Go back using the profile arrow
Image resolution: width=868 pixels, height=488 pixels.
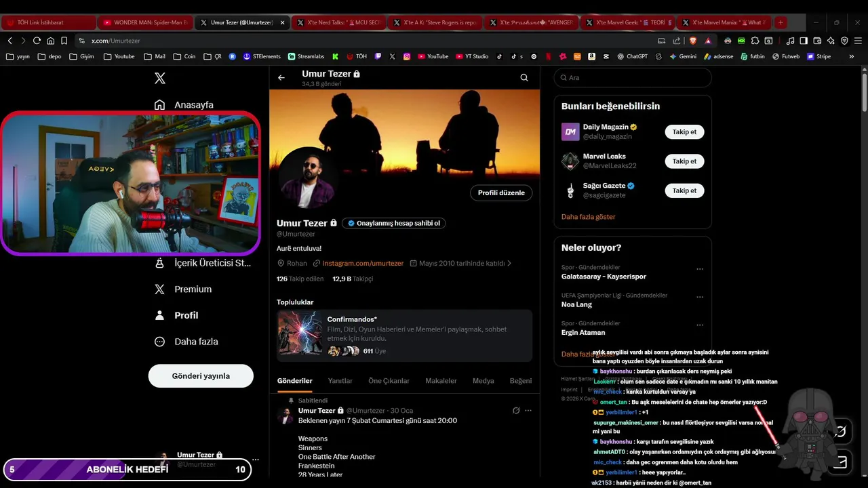pos(281,77)
